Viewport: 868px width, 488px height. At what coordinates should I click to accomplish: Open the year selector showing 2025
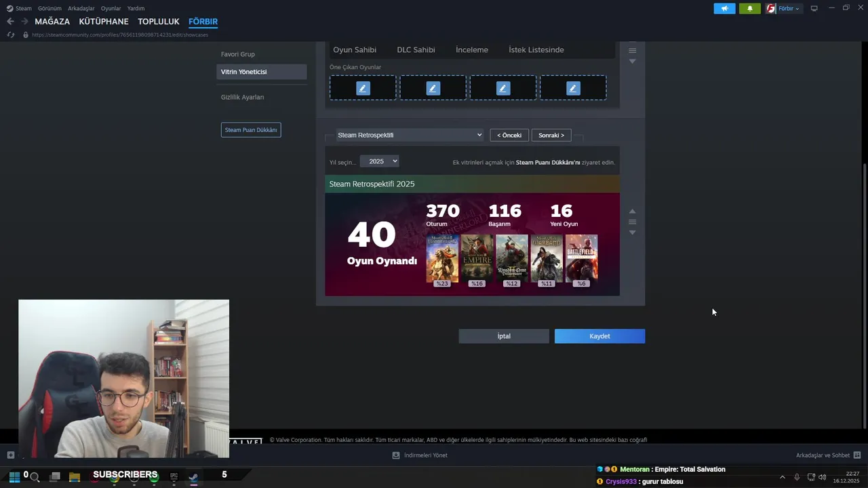click(x=379, y=161)
